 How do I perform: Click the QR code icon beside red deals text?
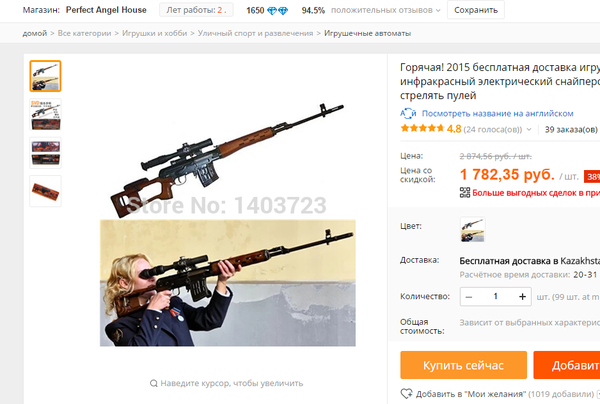(x=465, y=192)
